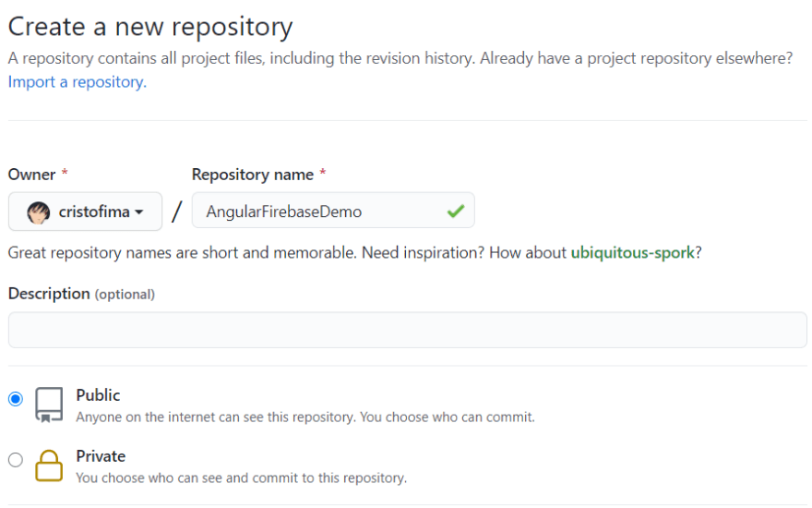Click the Repository name field label
The width and height of the screenshot is (812, 508).
click(253, 175)
